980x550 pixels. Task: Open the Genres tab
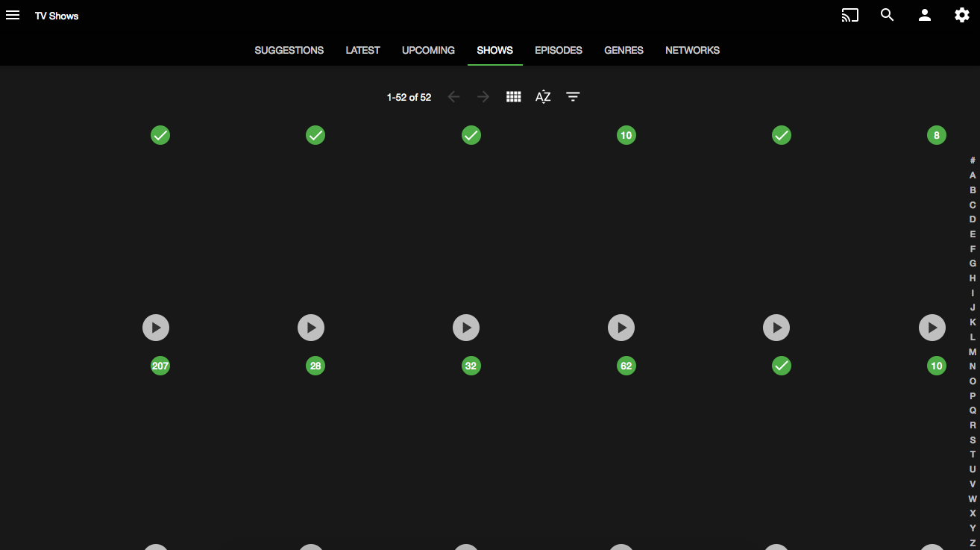(x=624, y=50)
